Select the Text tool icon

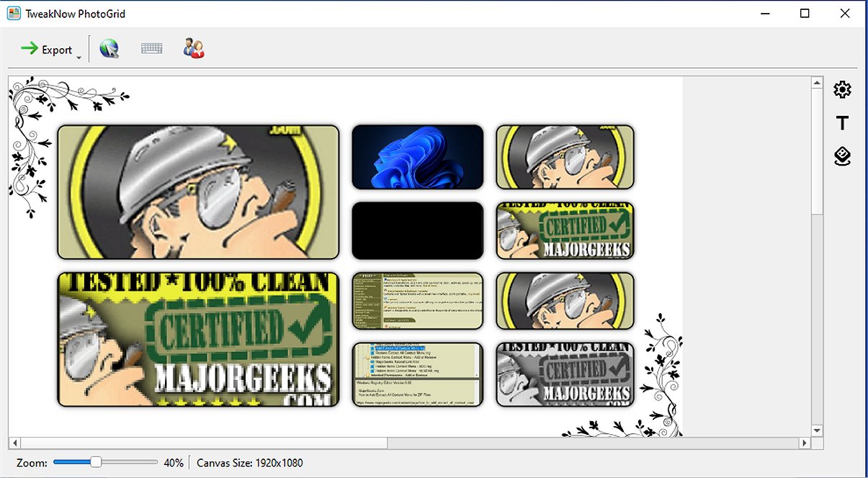pos(842,123)
